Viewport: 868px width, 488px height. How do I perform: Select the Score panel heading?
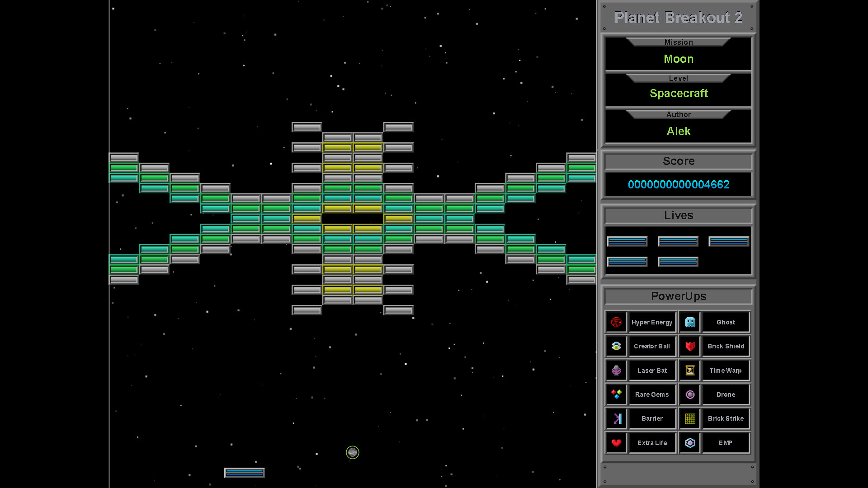678,161
